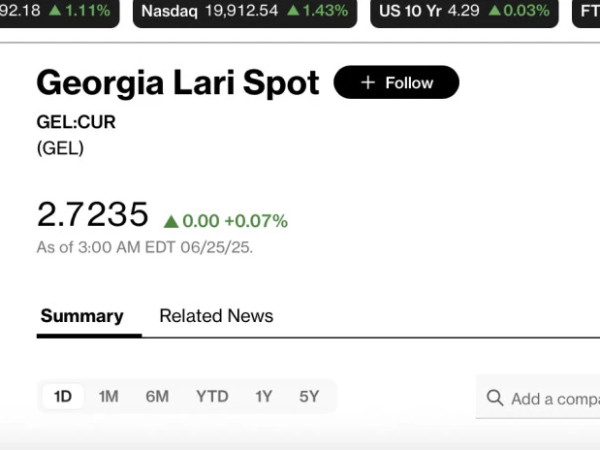Open the Nasdaq ticker pill
Image resolution: width=600 pixels, height=450 pixels.
tap(245, 11)
